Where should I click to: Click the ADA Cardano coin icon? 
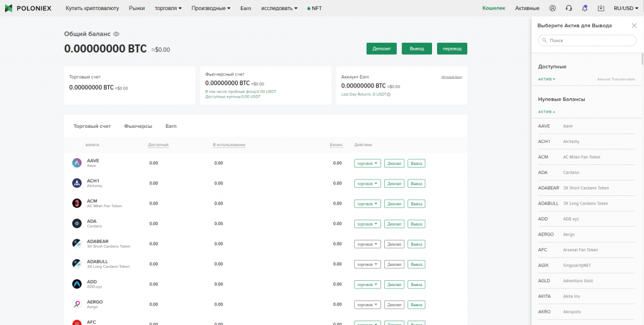pyautogui.click(x=77, y=224)
